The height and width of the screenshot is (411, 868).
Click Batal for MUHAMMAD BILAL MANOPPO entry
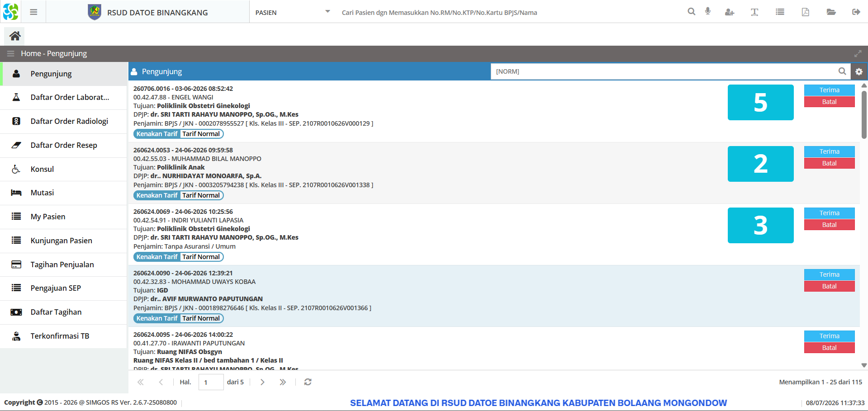[829, 163]
